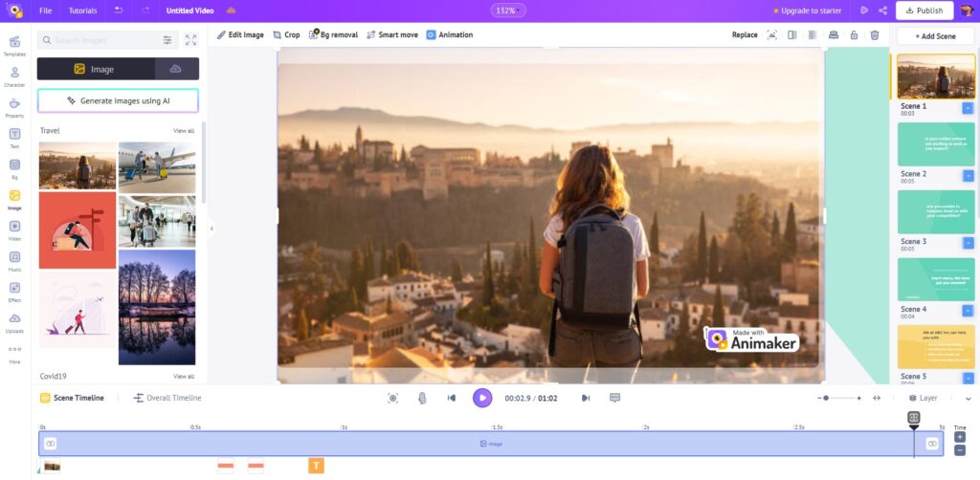The width and height of the screenshot is (980, 480).
Task: Click the Add Scene button
Action: [x=936, y=36]
